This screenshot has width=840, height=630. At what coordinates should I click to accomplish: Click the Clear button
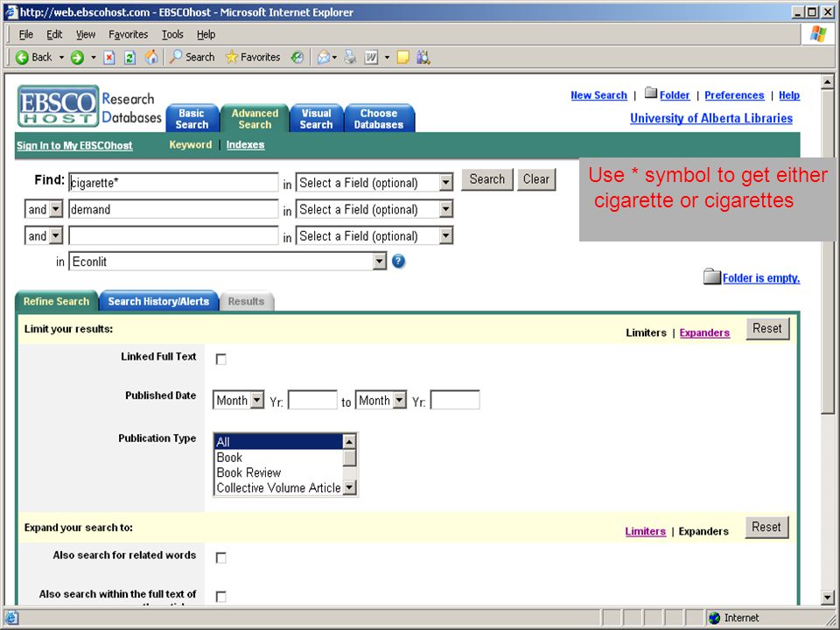[536, 179]
